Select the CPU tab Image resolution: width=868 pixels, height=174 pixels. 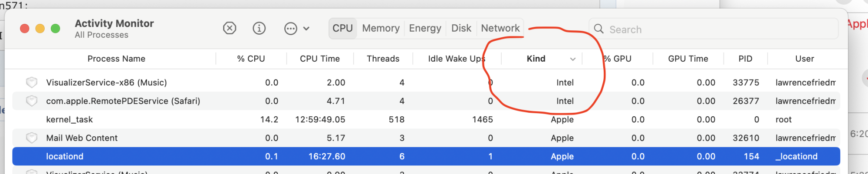[342, 28]
